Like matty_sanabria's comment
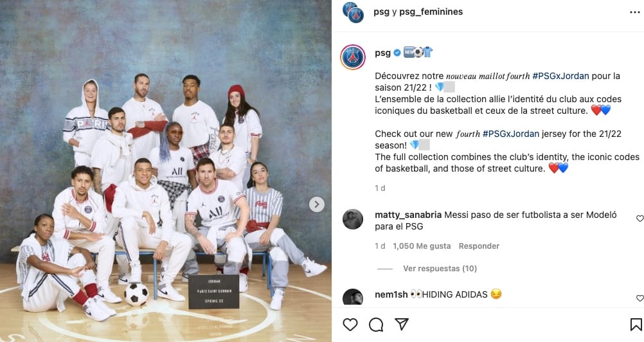Screen dimensions: 644x342 pyautogui.click(x=640, y=219)
